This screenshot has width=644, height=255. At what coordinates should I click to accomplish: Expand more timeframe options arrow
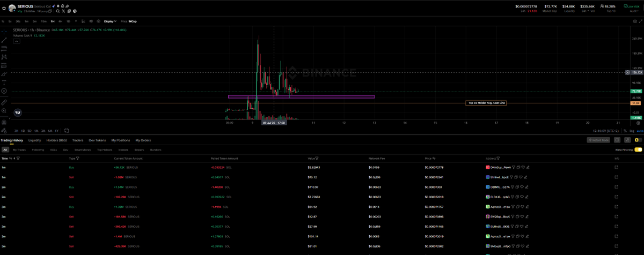click(x=76, y=21)
